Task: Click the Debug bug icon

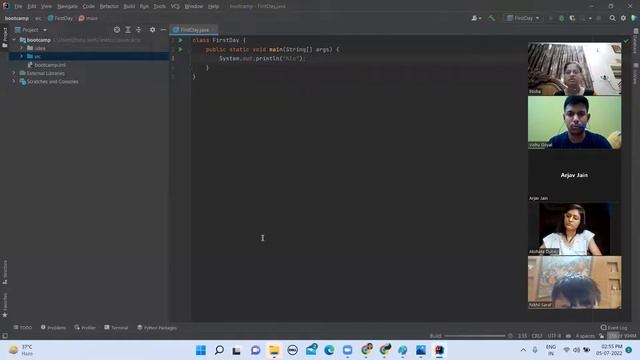Action: click(x=562, y=18)
